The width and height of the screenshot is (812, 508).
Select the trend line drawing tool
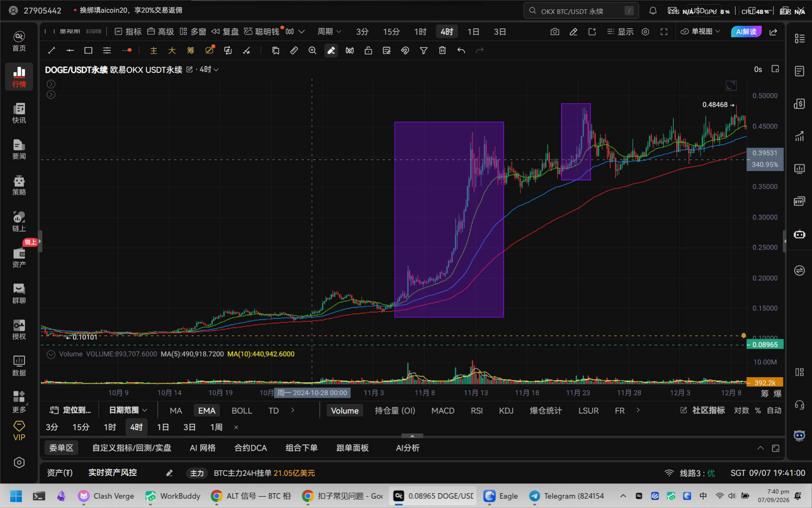[52, 51]
